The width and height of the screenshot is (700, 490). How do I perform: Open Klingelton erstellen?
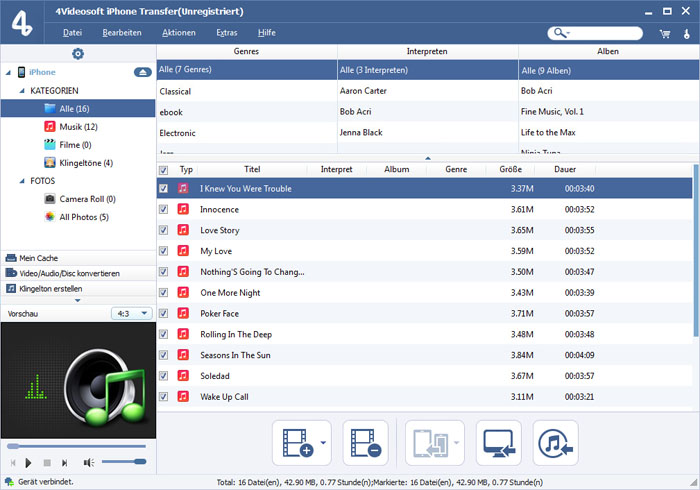[78, 289]
